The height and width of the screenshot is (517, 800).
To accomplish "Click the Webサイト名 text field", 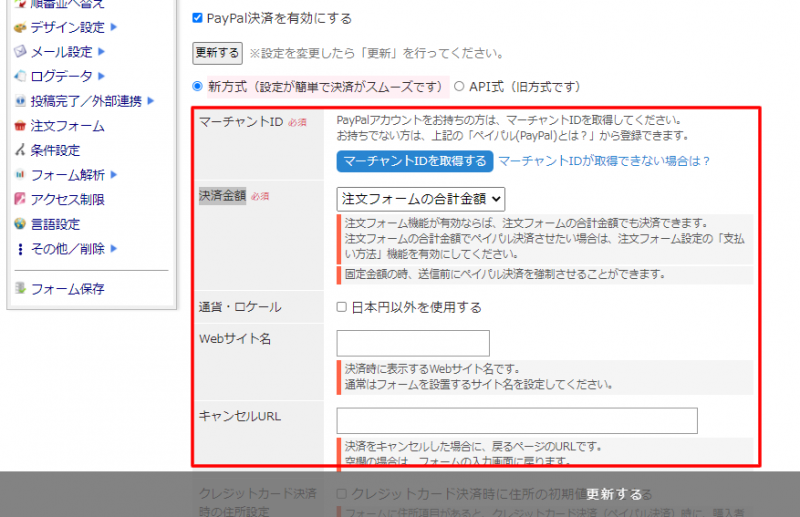I will 413,343.
